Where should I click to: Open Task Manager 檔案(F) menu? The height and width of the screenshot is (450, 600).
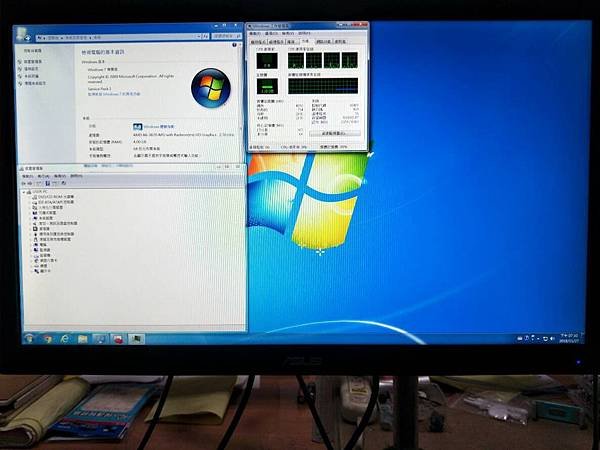pyautogui.click(x=255, y=34)
